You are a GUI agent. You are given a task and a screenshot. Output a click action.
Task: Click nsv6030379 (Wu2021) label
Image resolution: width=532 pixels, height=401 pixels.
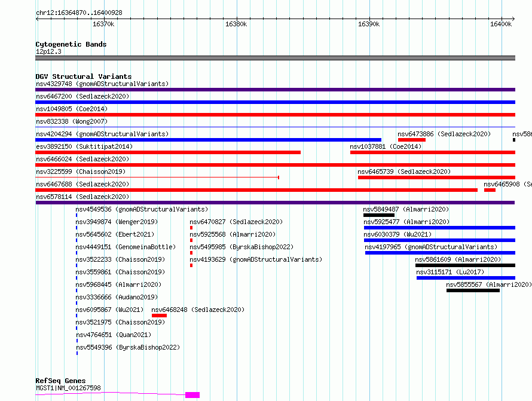(398, 234)
